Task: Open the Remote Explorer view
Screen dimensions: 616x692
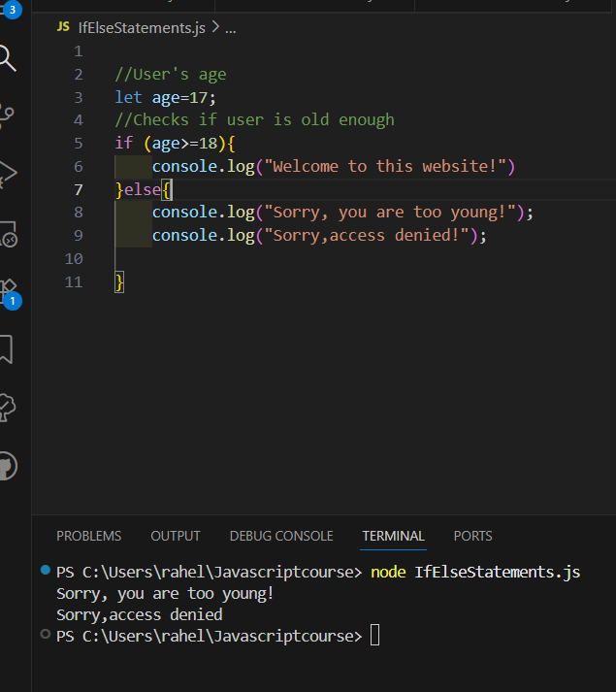Action: click(6, 233)
